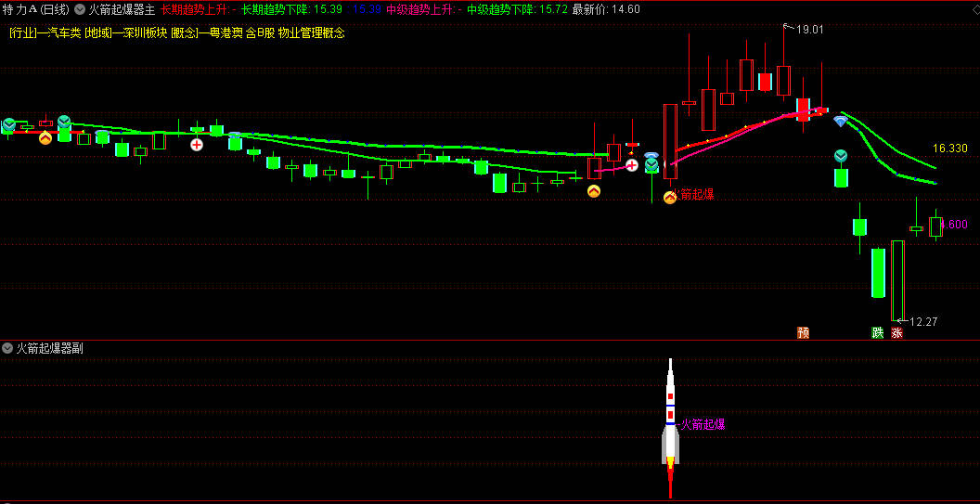Image resolution: width=980 pixels, height=504 pixels.
Task: Click the teal chevron marker above the lone green candle near 16.330
Action: tap(841, 155)
